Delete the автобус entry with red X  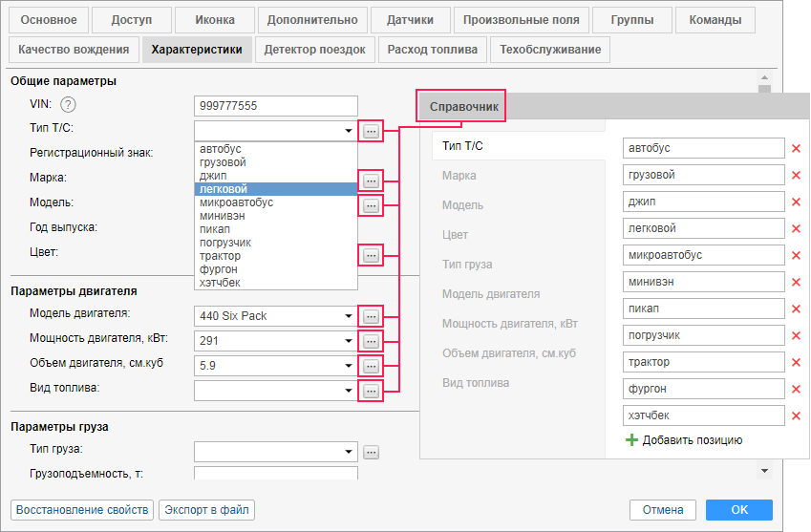coord(796,149)
